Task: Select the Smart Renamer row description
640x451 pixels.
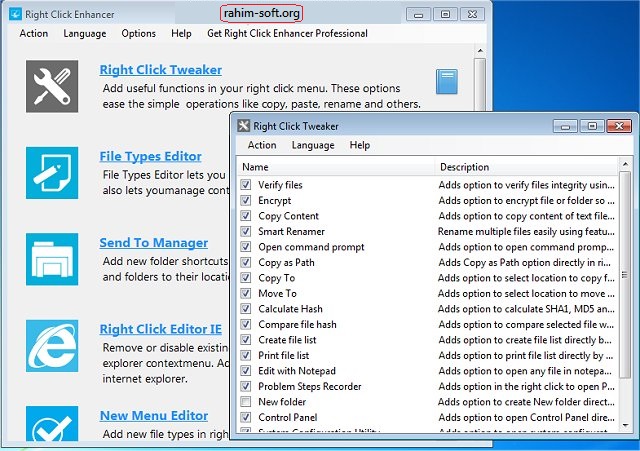Action: pyautogui.click(x=526, y=231)
